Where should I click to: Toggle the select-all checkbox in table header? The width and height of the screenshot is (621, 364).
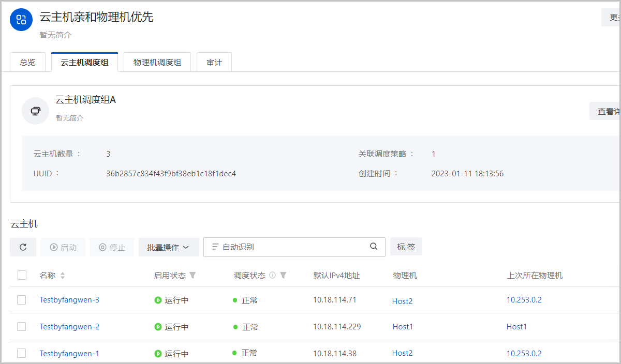tap(22, 275)
